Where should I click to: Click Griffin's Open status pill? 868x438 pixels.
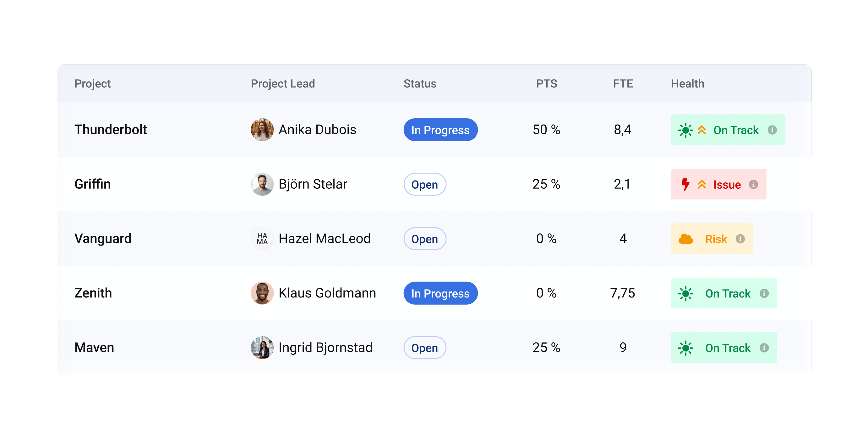[x=424, y=185]
